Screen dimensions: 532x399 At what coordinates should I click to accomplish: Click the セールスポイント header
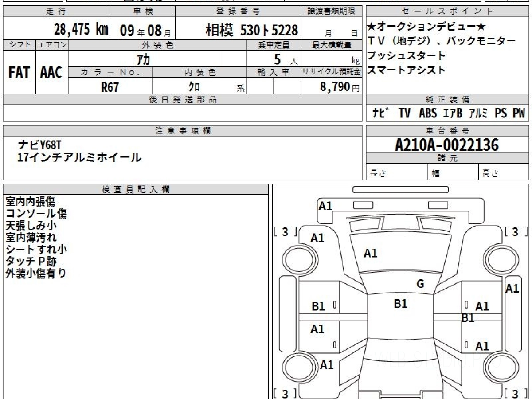coord(447,12)
